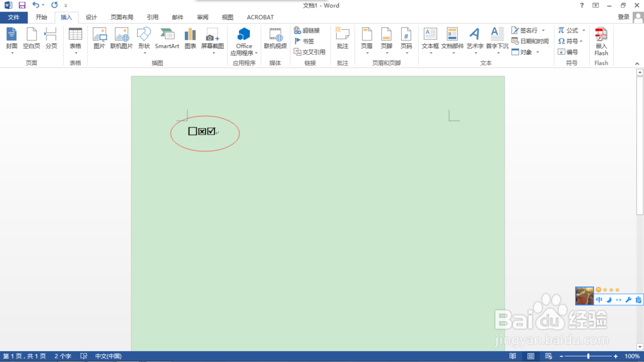The width and height of the screenshot is (644, 362).
Task: Toggle half/full-width moon icon in IME bar
Action: coord(609,300)
